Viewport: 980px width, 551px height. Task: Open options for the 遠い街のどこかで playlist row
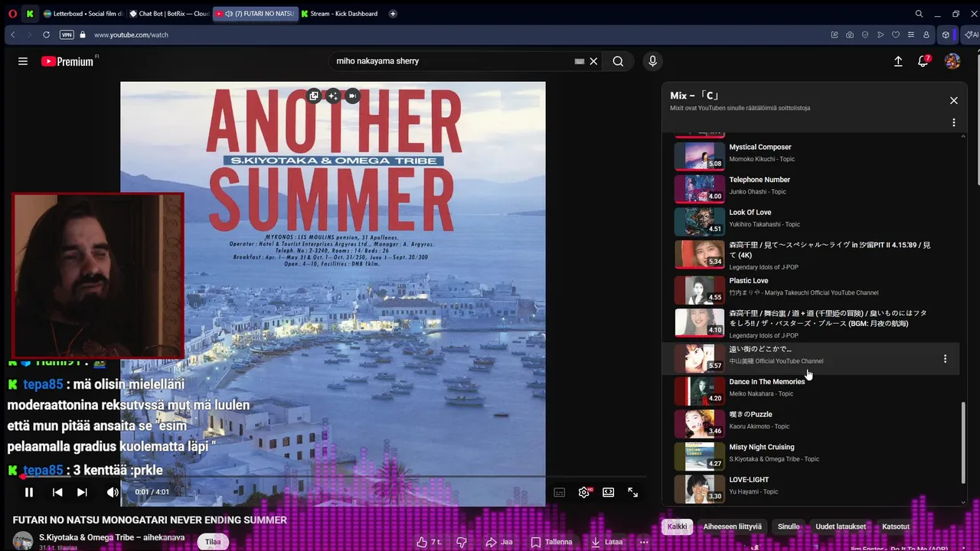pyautogui.click(x=945, y=359)
